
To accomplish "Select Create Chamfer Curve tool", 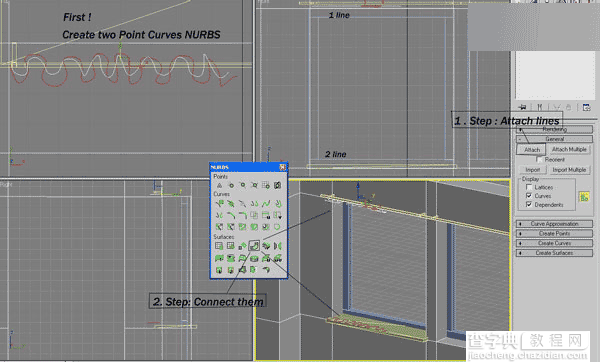I will point(231,215).
